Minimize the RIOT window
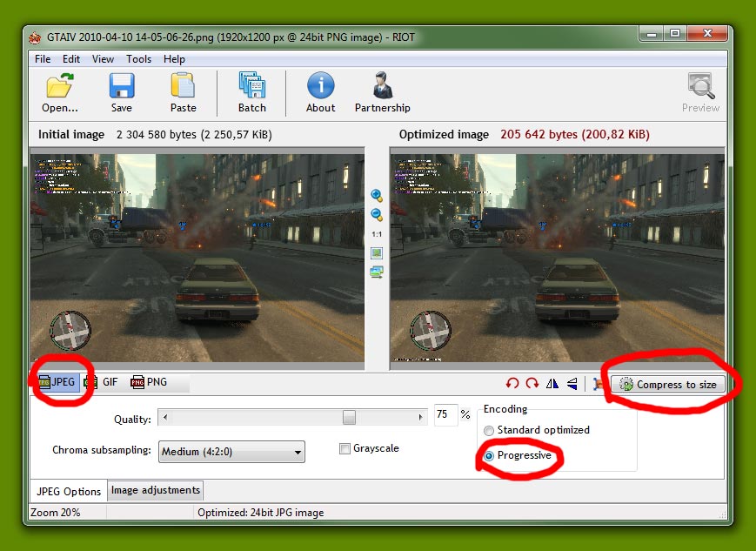Viewport: 756px width, 551px height. (652, 33)
